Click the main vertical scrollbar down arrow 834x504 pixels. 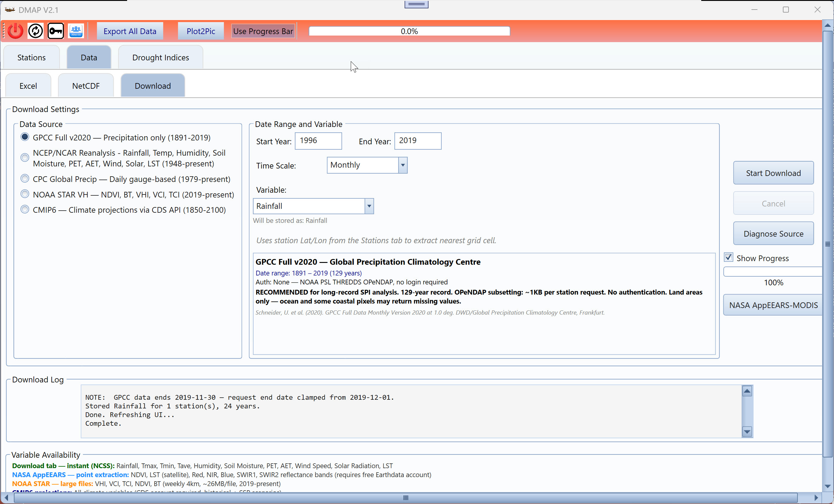pyautogui.click(x=827, y=487)
